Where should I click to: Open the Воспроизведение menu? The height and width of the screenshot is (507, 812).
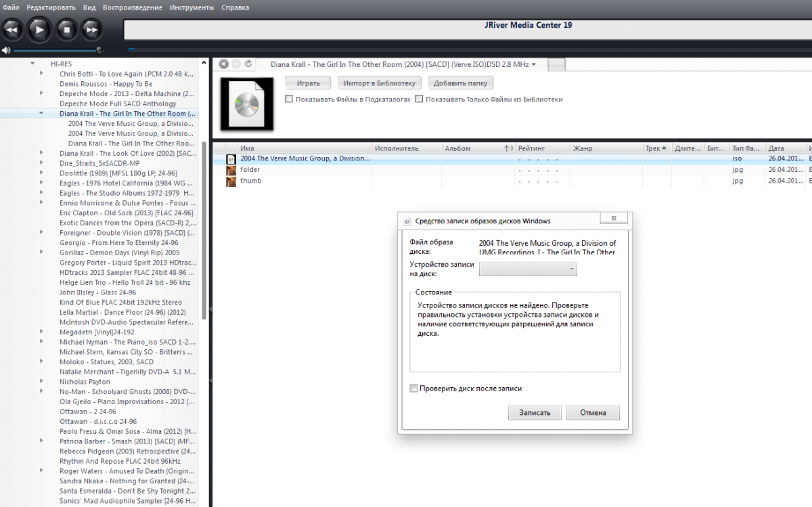[133, 7]
